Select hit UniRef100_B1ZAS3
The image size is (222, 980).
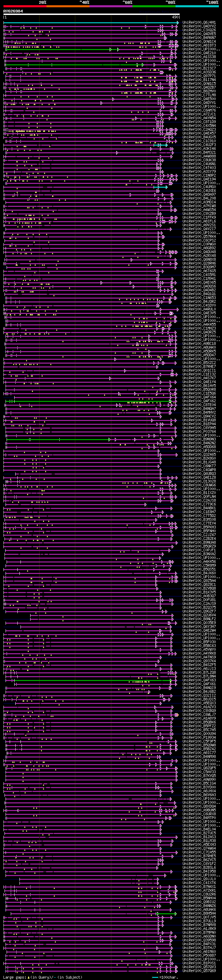(x=199, y=837)
